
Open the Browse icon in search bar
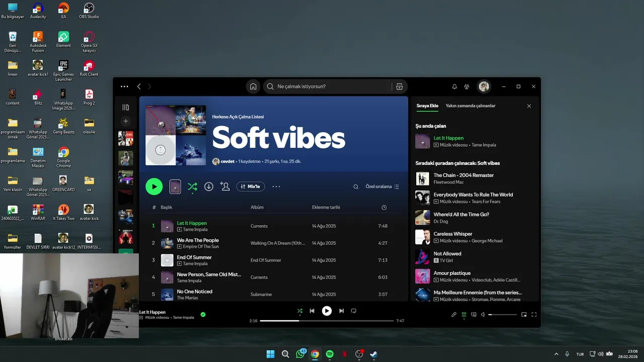point(399,86)
